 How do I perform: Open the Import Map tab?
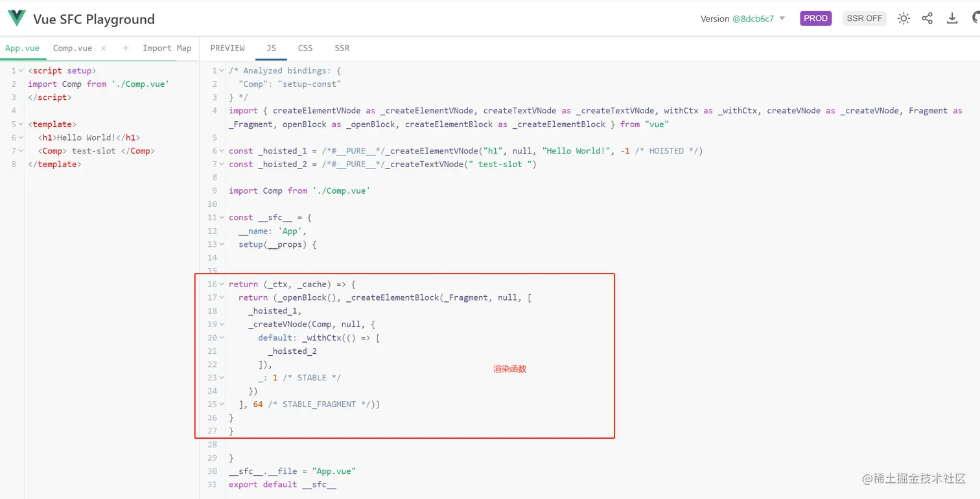(167, 48)
